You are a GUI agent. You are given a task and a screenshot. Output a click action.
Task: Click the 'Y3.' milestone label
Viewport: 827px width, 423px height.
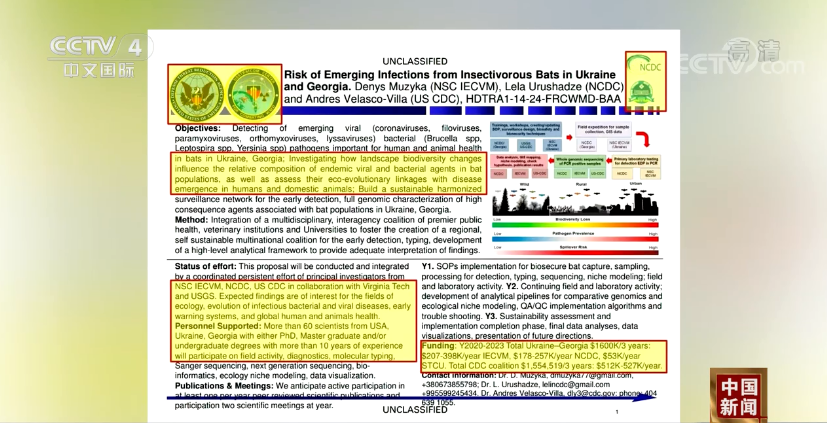491,316
